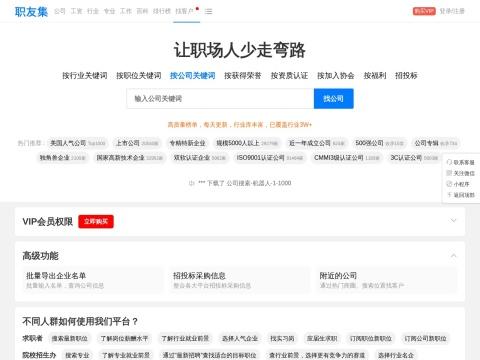
Task: Select the 500强公司 hot tag
Action: click(379, 143)
